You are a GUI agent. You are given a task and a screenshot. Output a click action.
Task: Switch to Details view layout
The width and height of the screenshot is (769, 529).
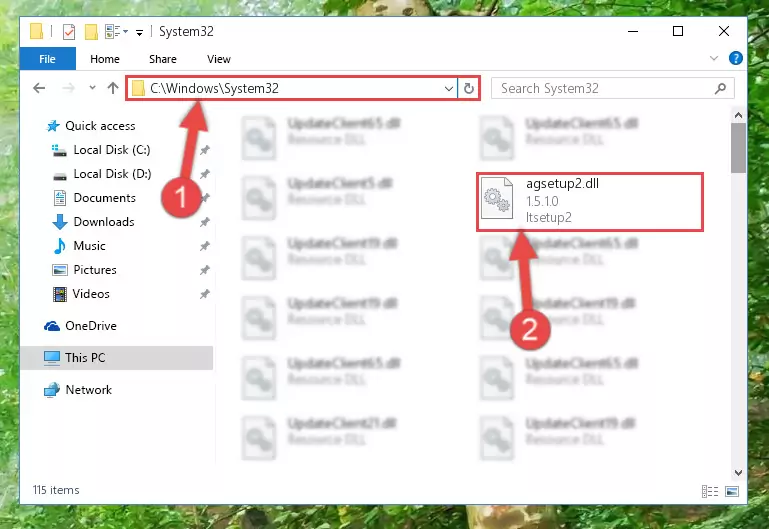pos(710,491)
